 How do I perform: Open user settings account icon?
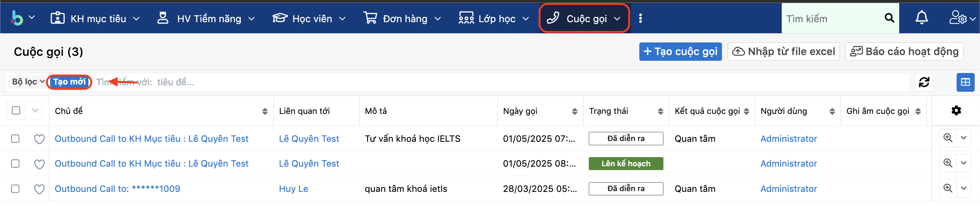(x=962, y=18)
